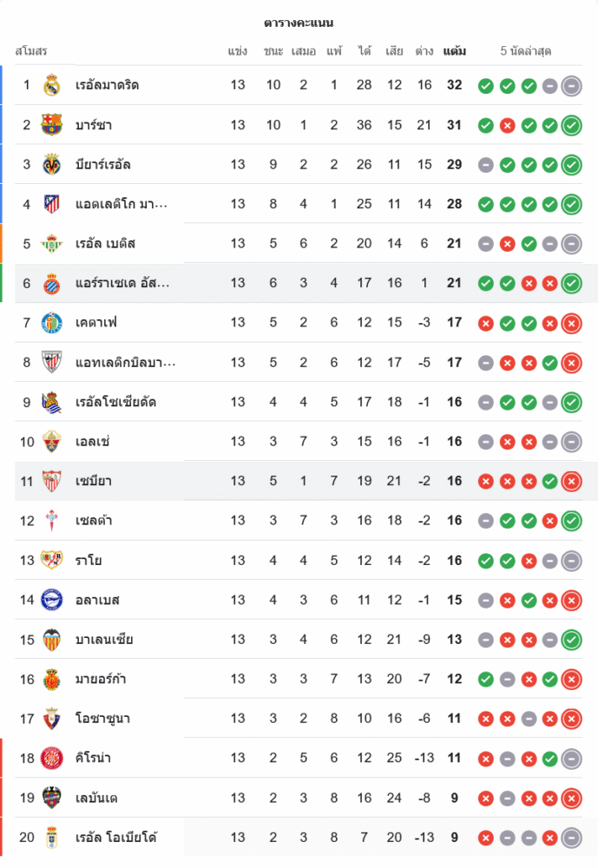Click Sevilla's latest red loss indicator

[x=571, y=482]
